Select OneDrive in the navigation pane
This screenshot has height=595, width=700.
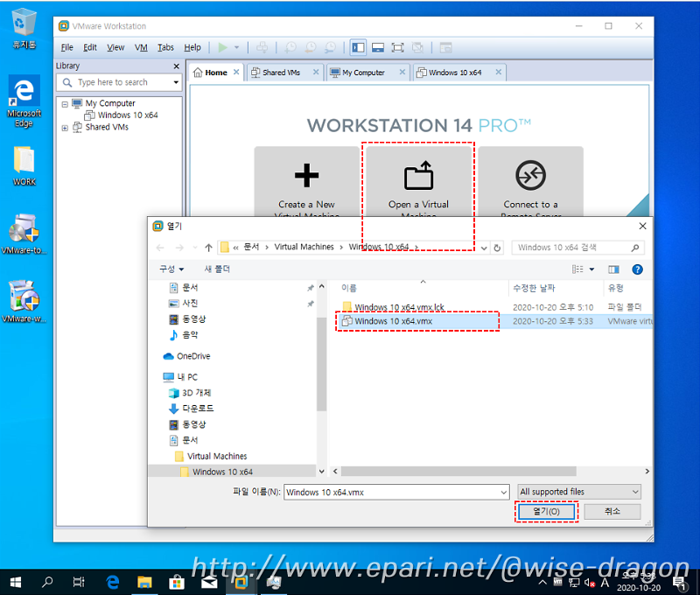click(186, 356)
